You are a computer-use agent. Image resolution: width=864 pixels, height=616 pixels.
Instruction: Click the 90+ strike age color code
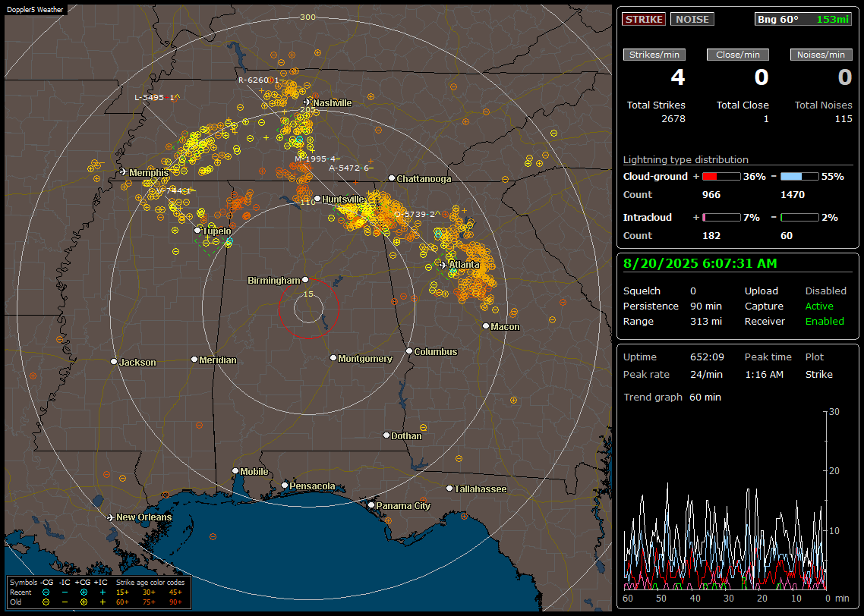pyautogui.click(x=175, y=602)
